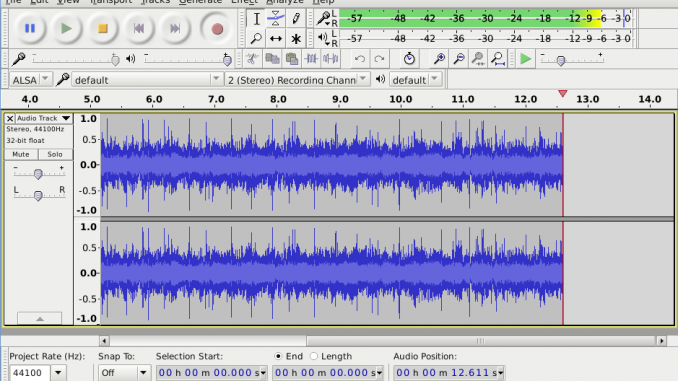Open Sync-Lock tracks clock icon

click(x=409, y=58)
